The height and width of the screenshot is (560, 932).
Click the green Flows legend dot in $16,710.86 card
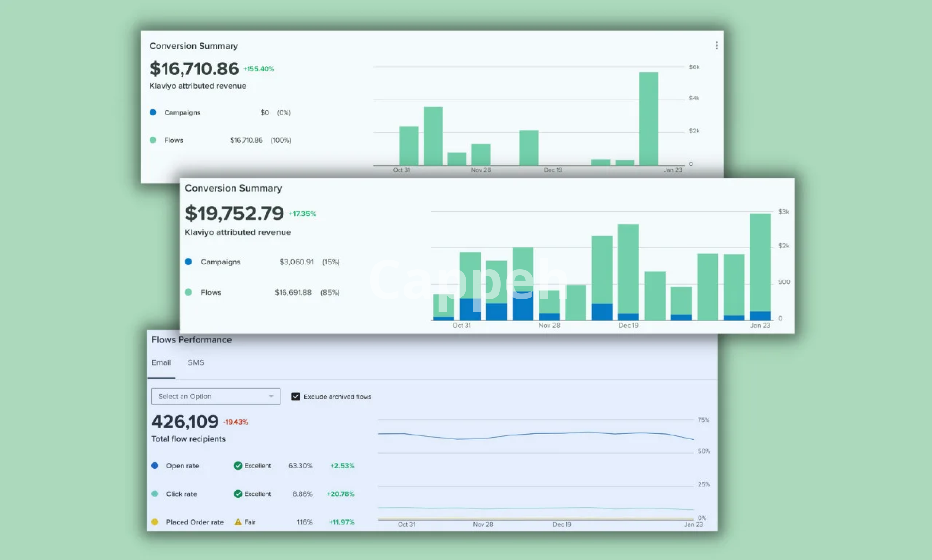click(x=153, y=140)
